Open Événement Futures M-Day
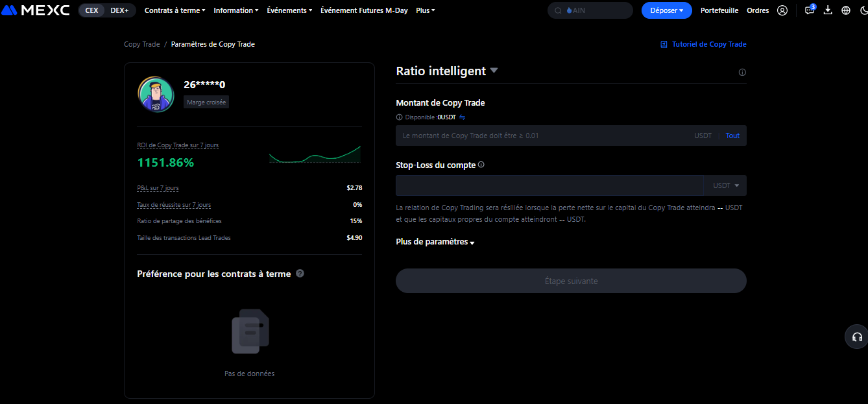Screen dimensions: 868x404 (x=364, y=10)
